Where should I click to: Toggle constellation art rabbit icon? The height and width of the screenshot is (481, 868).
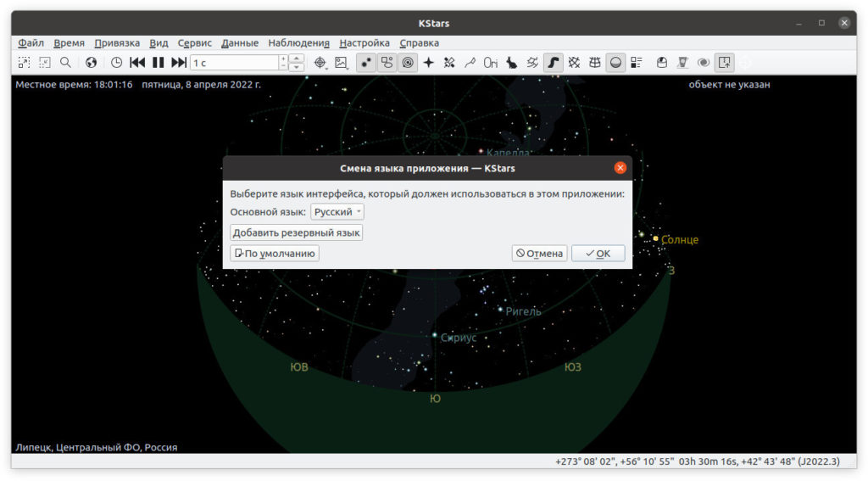coord(511,63)
